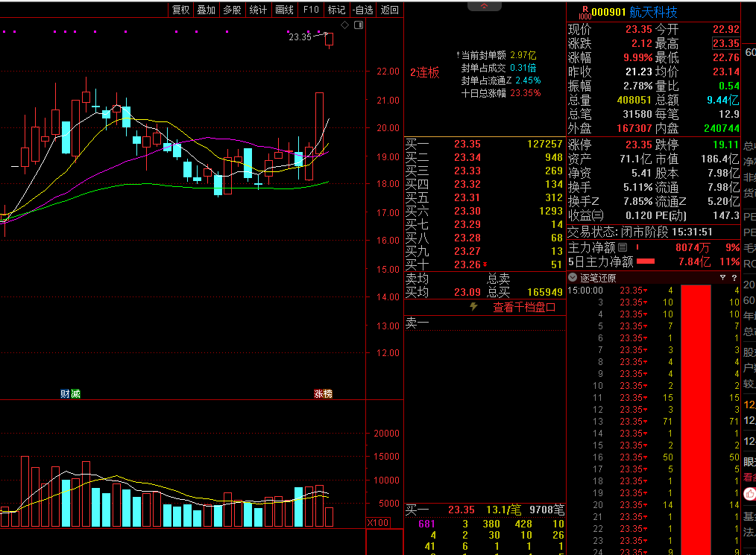756x555 pixels.
Task: Click the 叠加 overlay toolbar button
Action: (x=207, y=10)
